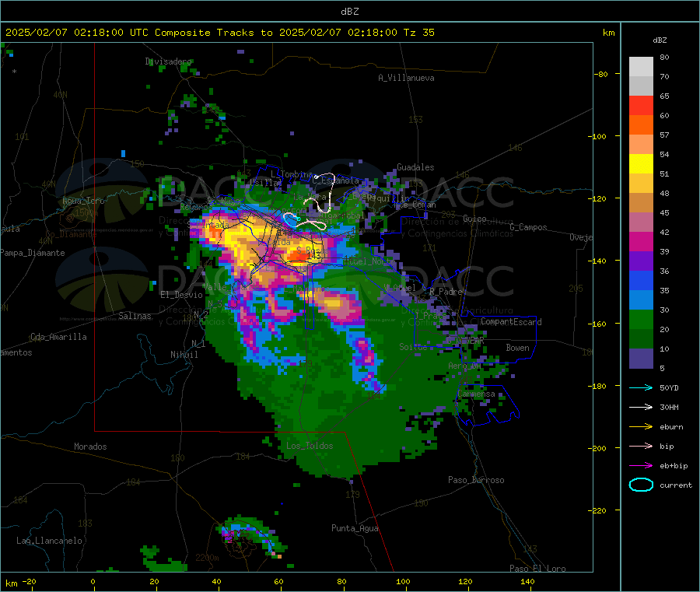Click the white 30HM arrow in legend

click(x=641, y=407)
